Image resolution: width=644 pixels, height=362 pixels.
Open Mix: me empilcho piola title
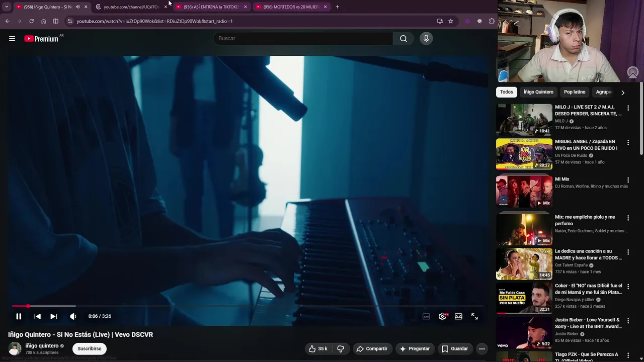(585, 220)
